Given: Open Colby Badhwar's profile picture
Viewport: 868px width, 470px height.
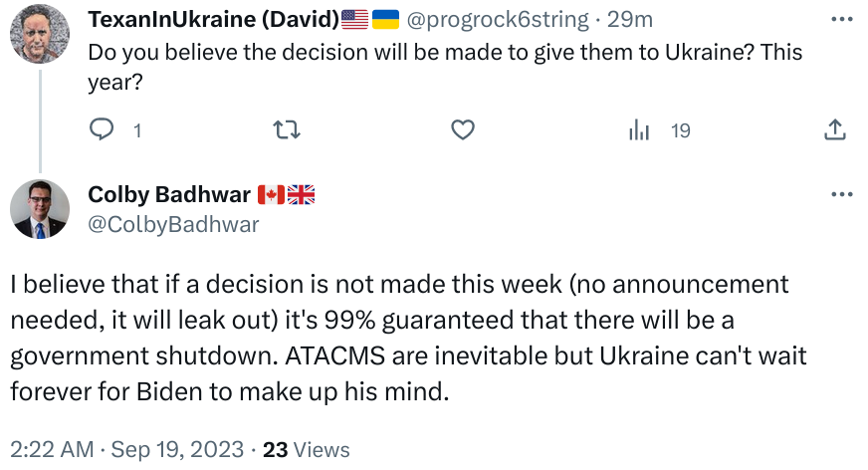Looking at the screenshot, I should tap(39, 209).
